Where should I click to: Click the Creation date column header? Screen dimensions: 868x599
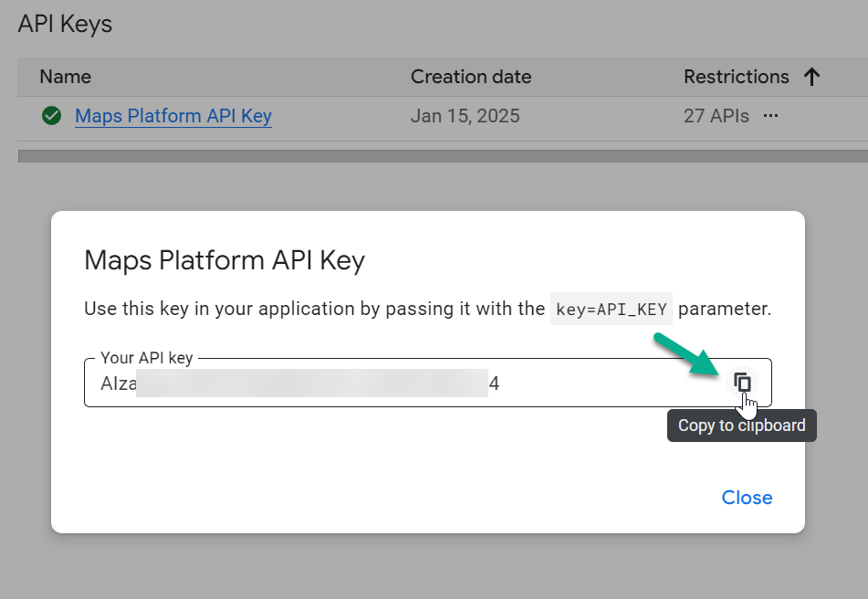(471, 77)
